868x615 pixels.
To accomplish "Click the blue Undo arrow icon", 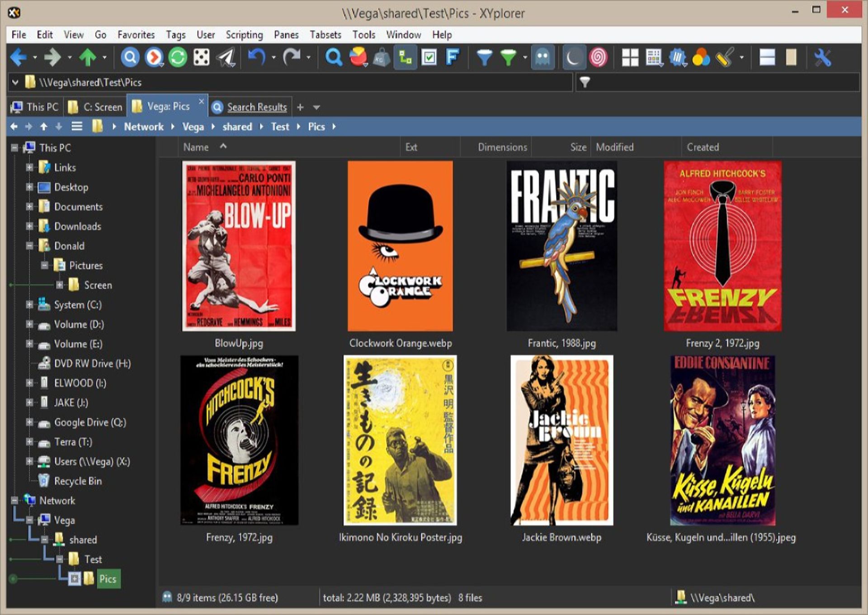I will 257,57.
